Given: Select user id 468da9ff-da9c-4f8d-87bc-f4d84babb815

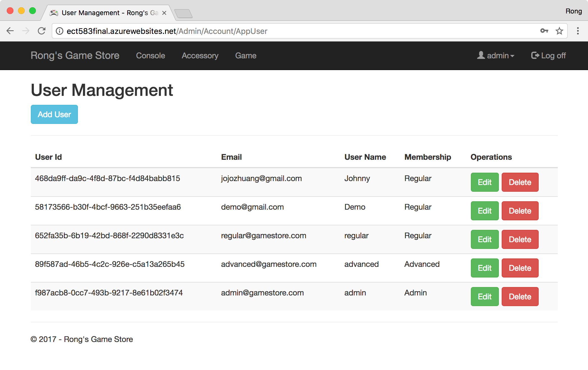Looking at the screenshot, I should [108, 179].
